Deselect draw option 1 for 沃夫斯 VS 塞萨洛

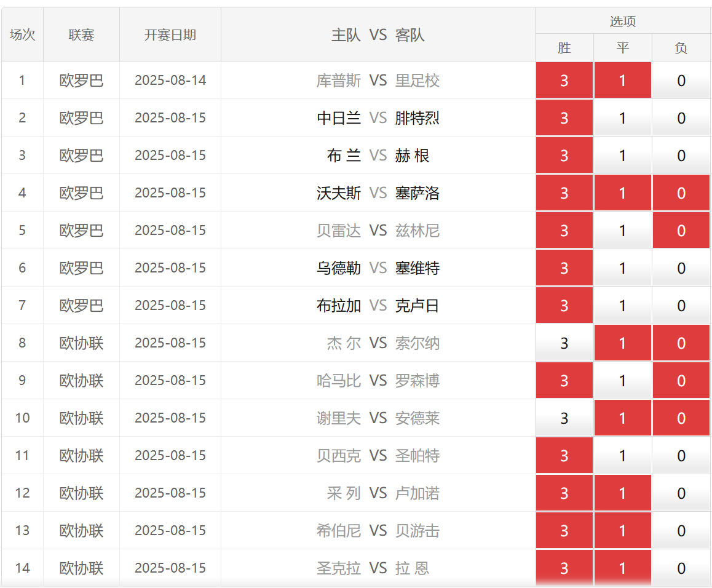623,193
